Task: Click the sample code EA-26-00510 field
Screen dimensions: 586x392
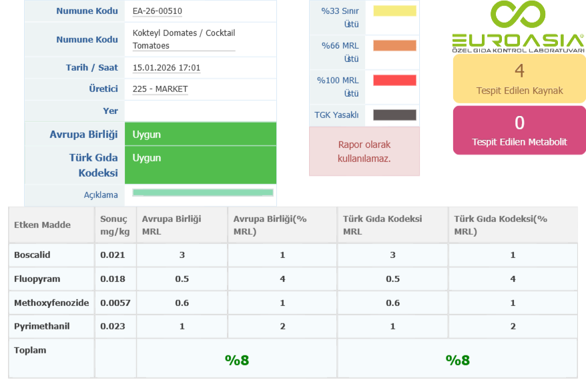Action: tap(158, 11)
